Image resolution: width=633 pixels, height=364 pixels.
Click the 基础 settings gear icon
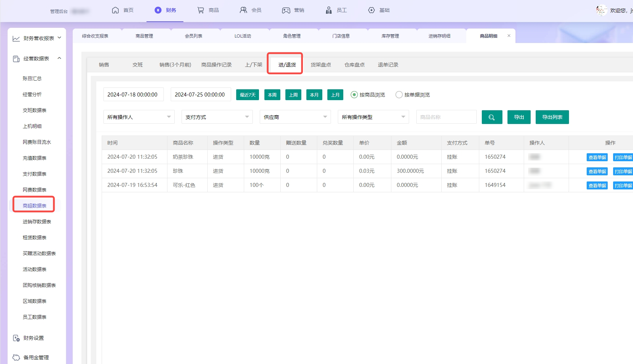pyautogui.click(x=371, y=10)
